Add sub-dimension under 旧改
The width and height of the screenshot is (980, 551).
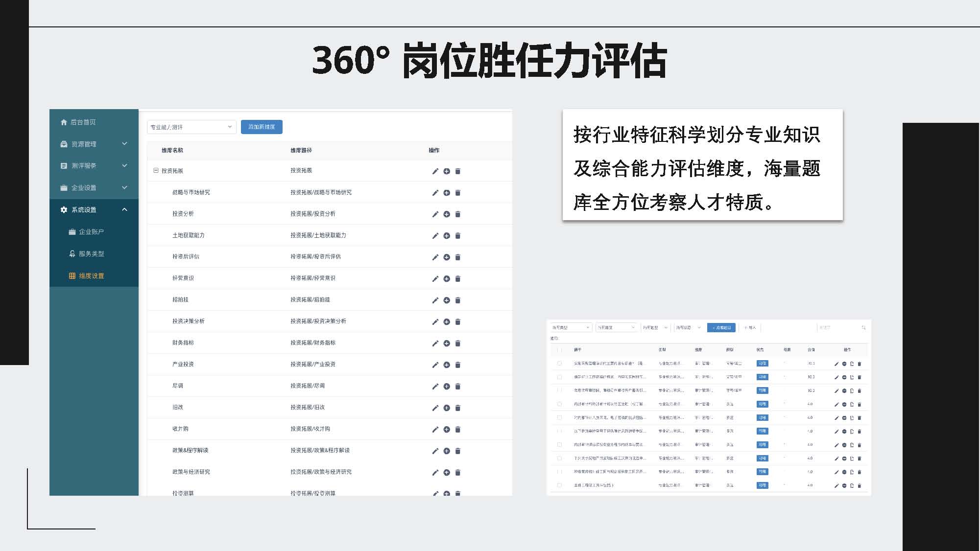point(447,408)
